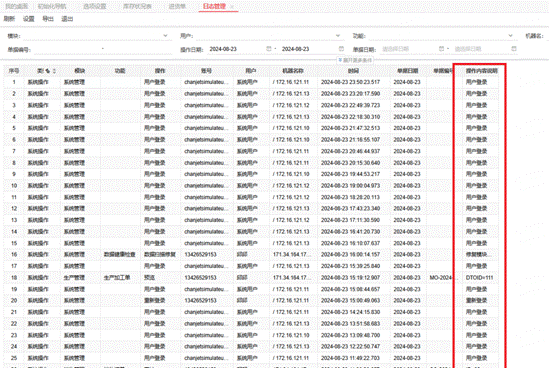Focus the 单据编号 input field
Viewport: 549px width, 368px height.
coord(102,49)
